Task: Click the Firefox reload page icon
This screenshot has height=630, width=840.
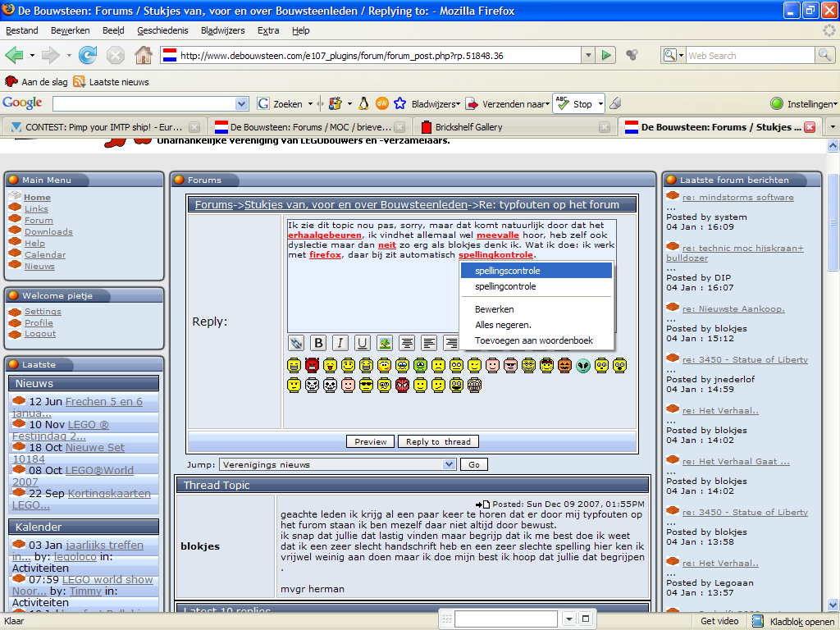Action: point(88,55)
